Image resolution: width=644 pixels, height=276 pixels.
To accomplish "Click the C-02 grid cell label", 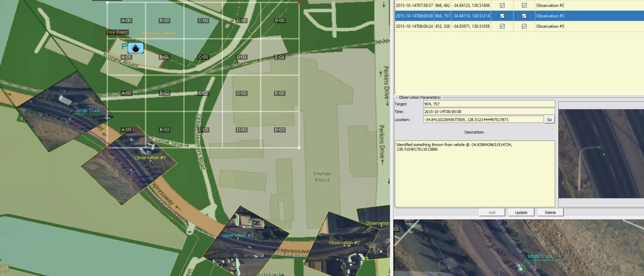I will 203,93.
